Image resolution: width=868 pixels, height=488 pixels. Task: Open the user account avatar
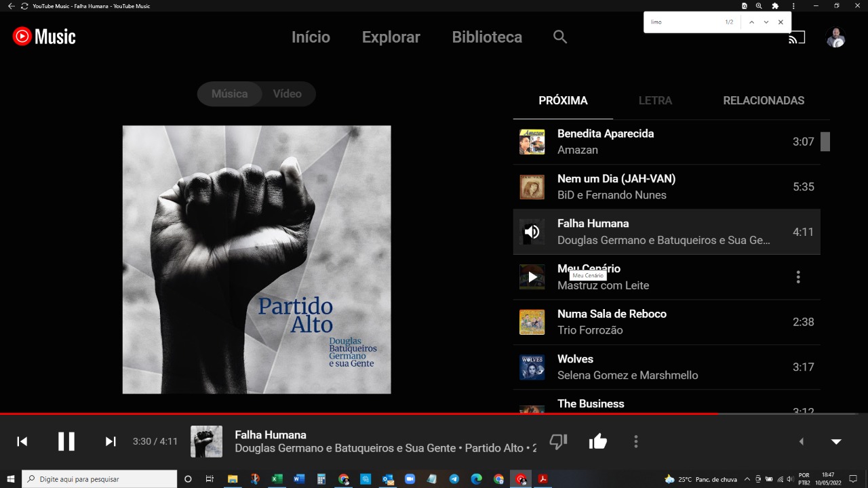coord(835,38)
